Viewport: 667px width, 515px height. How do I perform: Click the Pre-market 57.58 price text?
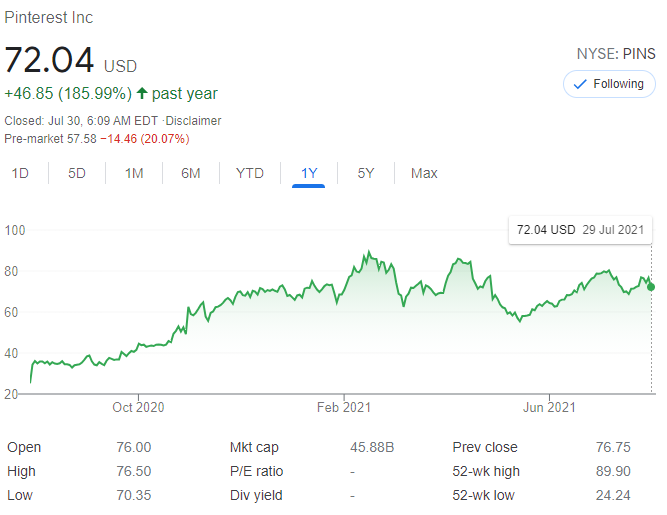tap(50, 139)
